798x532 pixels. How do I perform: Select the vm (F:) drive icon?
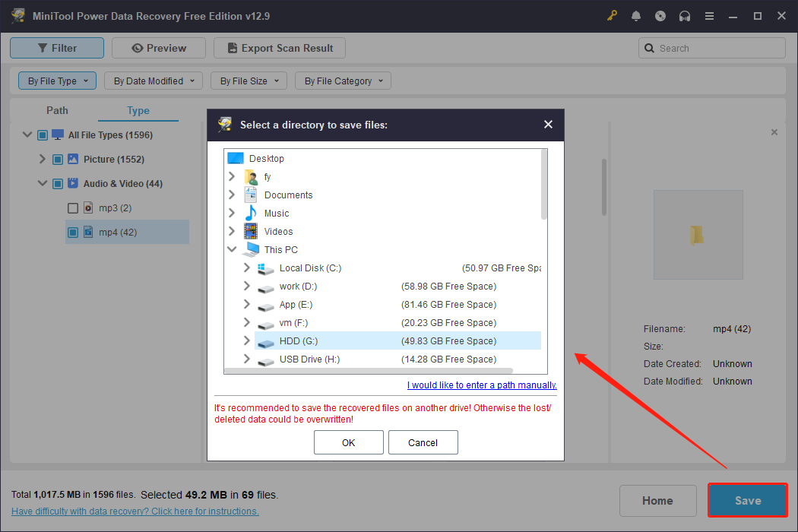tap(266, 325)
